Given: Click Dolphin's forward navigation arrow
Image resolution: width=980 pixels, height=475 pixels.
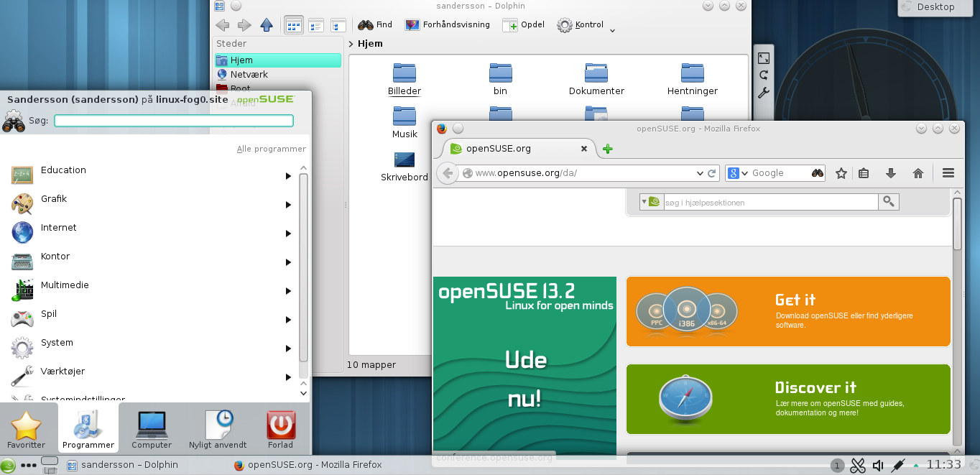Looking at the screenshot, I should 244,25.
